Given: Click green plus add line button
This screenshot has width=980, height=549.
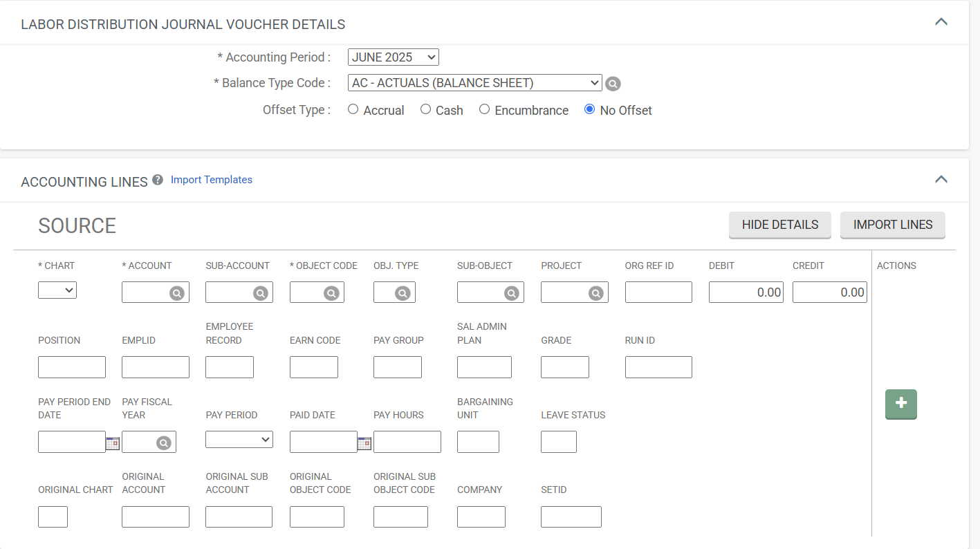Looking at the screenshot, I should point(900,404).
